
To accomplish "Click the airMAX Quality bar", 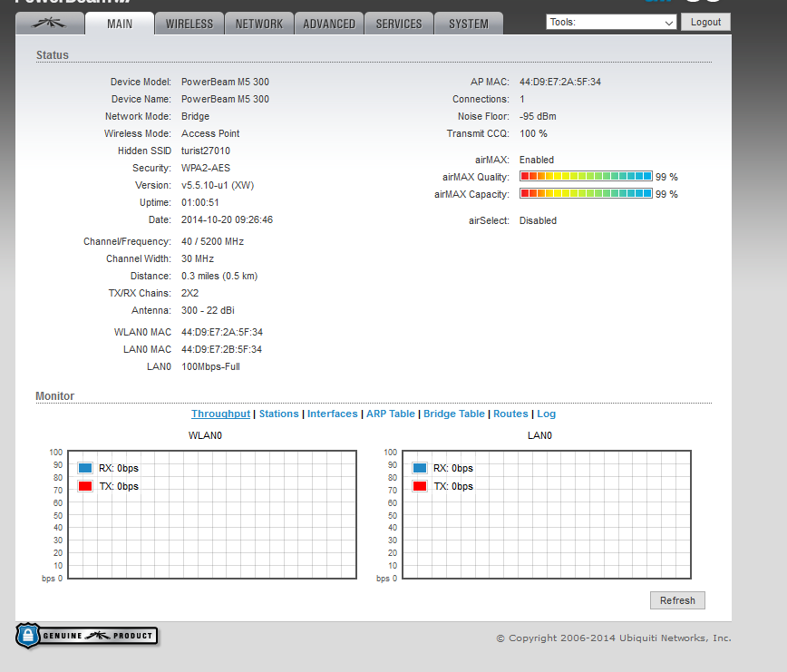I will click(586, 176).
